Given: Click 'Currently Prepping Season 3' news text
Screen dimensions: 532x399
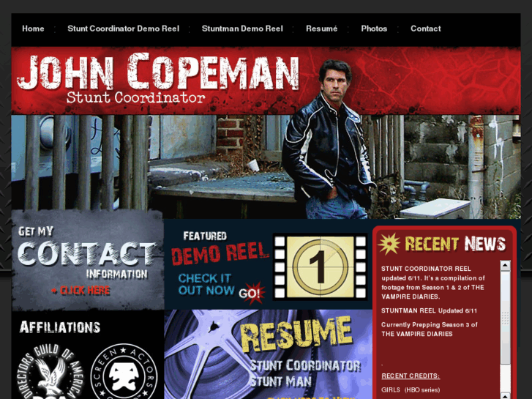Looking at the screenshot, I should point(430,329).
